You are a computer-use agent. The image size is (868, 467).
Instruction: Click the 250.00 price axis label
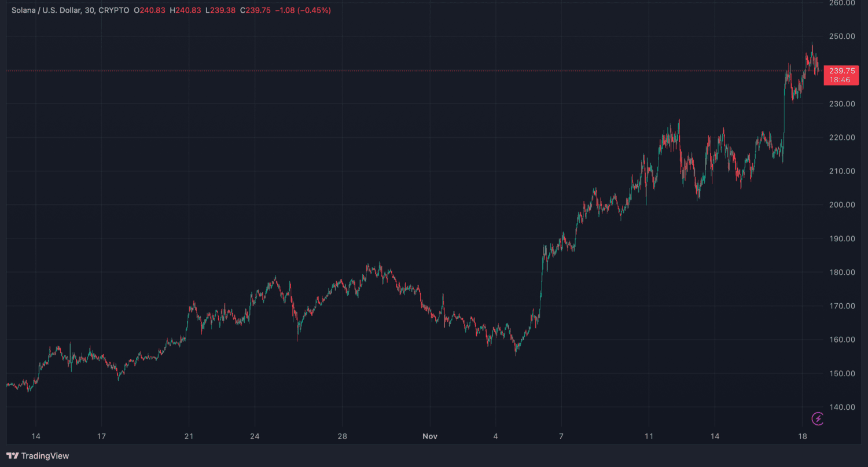841,36
